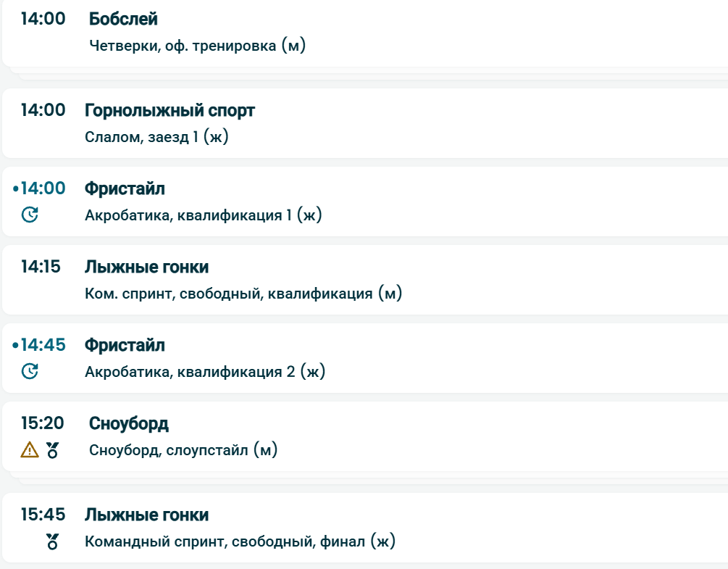Viewport: 728px width, 569px height.
Task: Open the Сноуборд event heading
Action: point(129,424)
